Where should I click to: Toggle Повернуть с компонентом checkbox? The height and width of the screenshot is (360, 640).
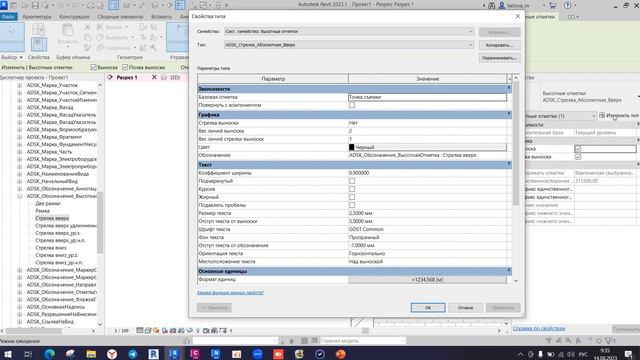(x=352, y=105)
